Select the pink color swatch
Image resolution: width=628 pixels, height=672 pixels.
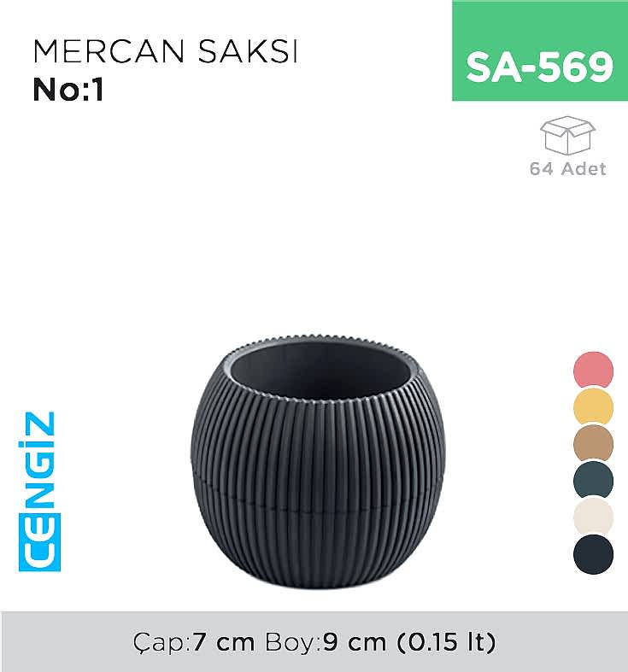click(x=593, y=370)
